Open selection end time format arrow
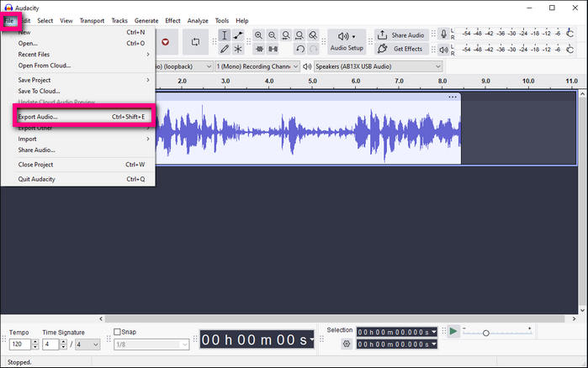 click(x=434, y=344)
